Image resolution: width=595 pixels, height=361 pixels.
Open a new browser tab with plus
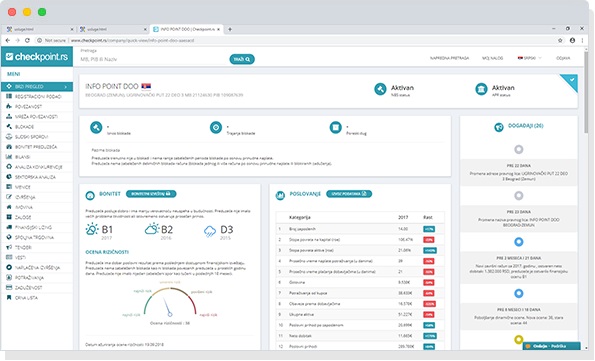[x=230, y=29]
